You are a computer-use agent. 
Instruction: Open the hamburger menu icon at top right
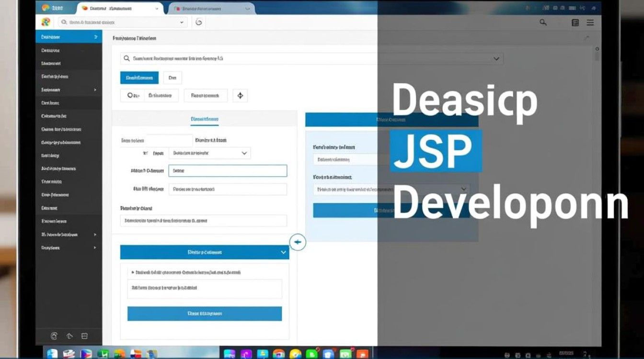pos(590,22)
